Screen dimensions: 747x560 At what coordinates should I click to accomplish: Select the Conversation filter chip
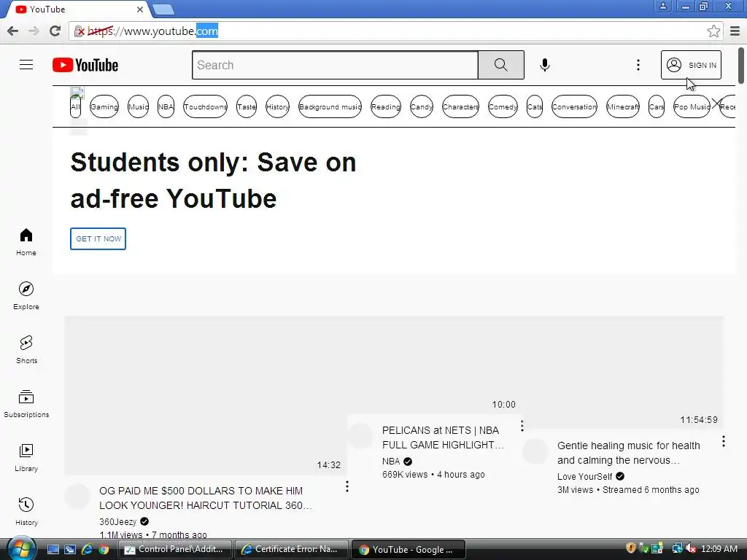(574, 106)
